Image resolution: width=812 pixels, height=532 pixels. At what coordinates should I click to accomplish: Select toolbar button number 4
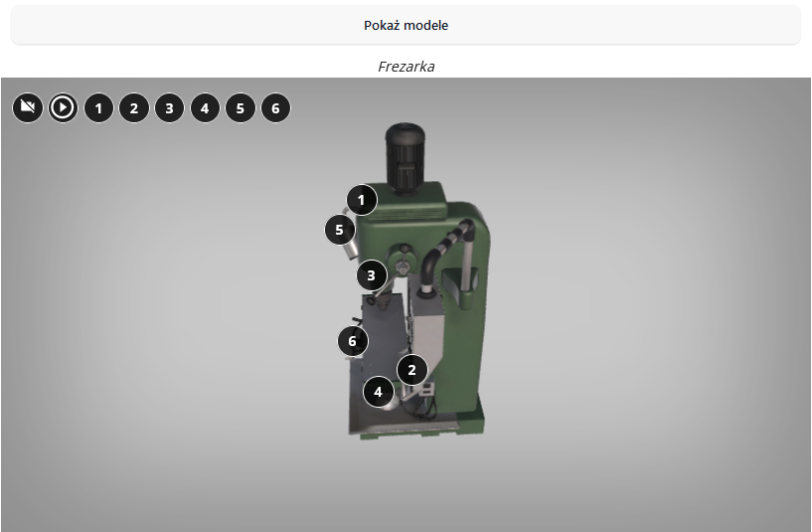(x=205, y=107)
